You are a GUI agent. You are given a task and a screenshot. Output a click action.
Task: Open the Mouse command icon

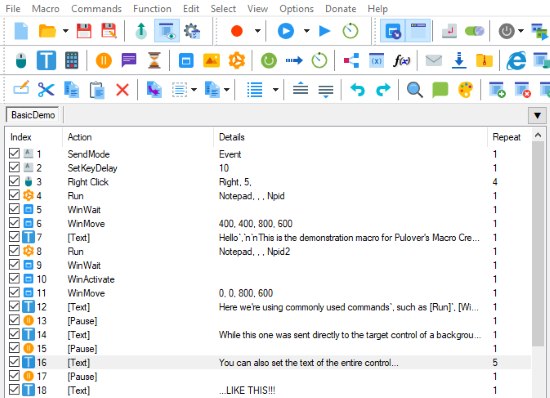[x=21, y=60]
